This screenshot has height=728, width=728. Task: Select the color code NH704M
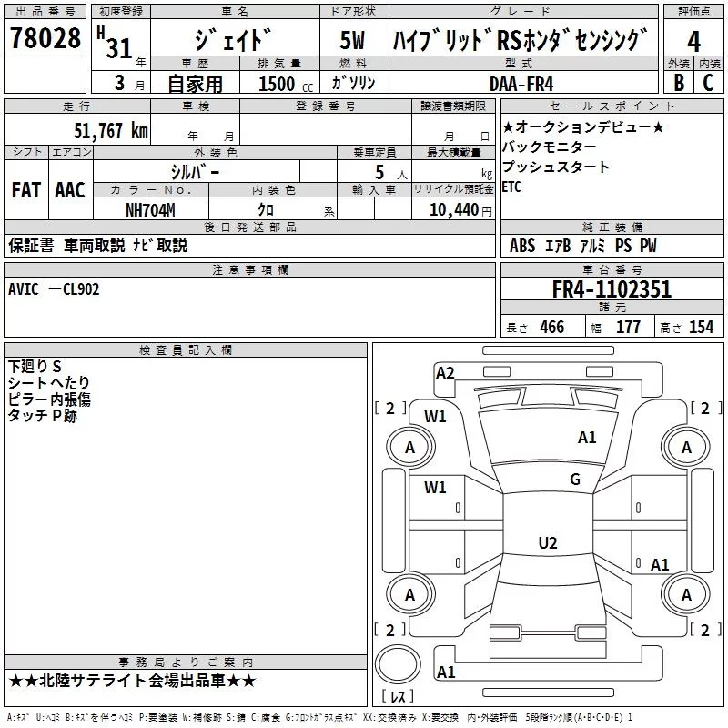click(150, 209)
